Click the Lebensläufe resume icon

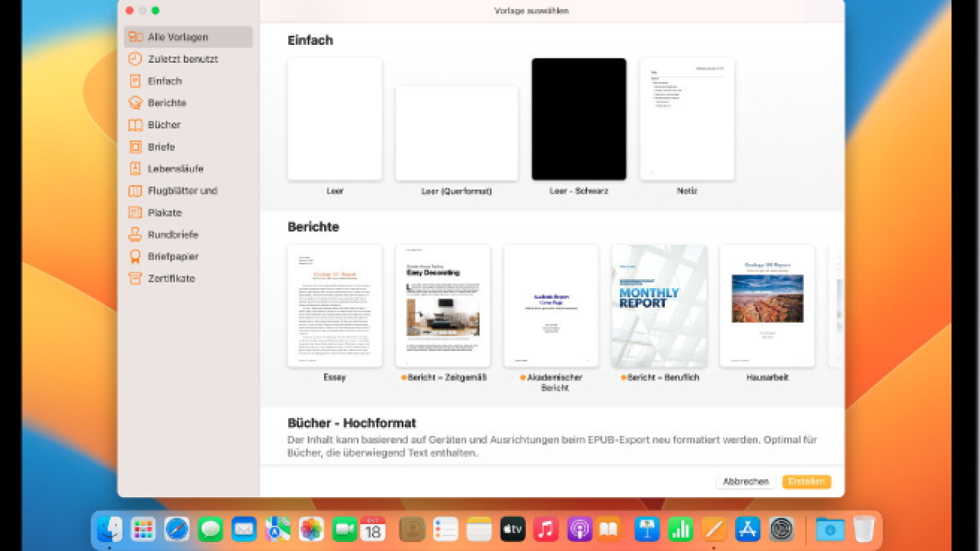[x=136, y=169]
